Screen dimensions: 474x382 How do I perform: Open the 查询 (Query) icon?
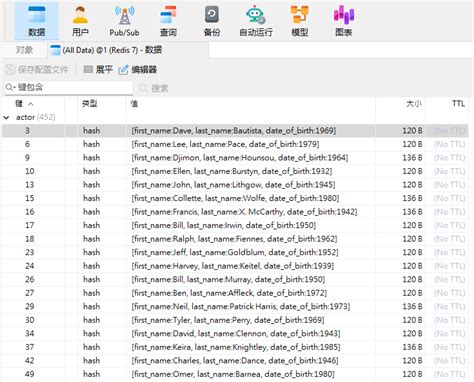pyautogui.click(x=168, y=21)
